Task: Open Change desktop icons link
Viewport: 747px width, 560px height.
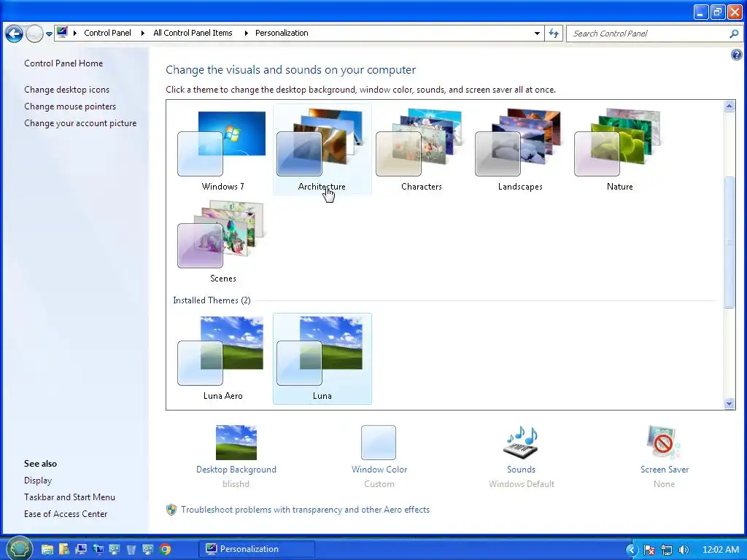Action: point(66,90)
